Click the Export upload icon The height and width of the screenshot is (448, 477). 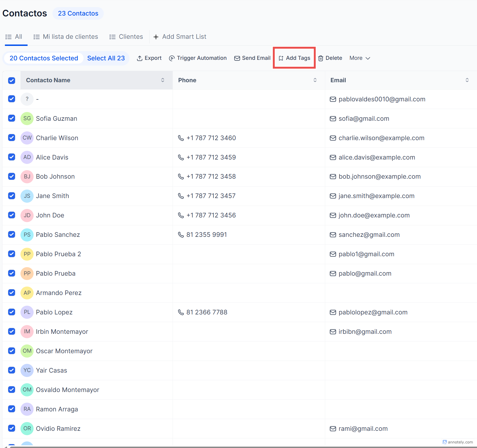pyautogui.click(x=140, y=58)
